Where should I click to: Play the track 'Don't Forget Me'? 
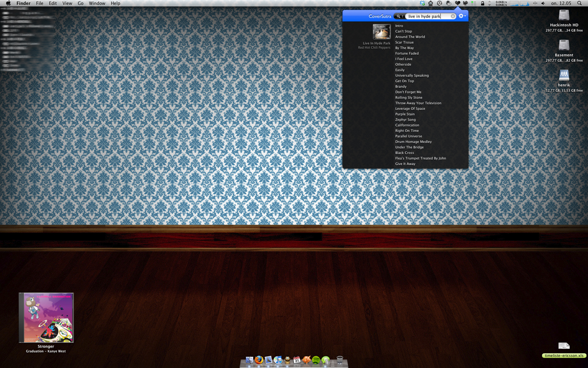tap(409, 92)
